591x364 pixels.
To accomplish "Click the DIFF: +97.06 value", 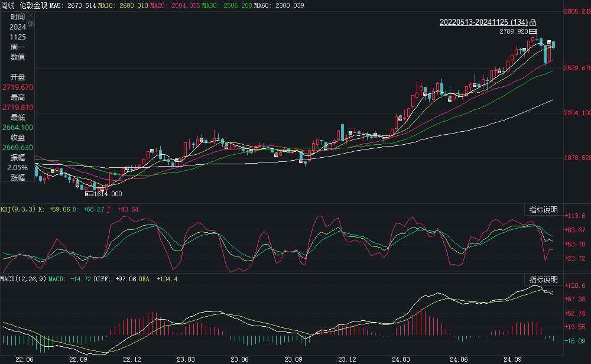I will (x=115, y=279).
